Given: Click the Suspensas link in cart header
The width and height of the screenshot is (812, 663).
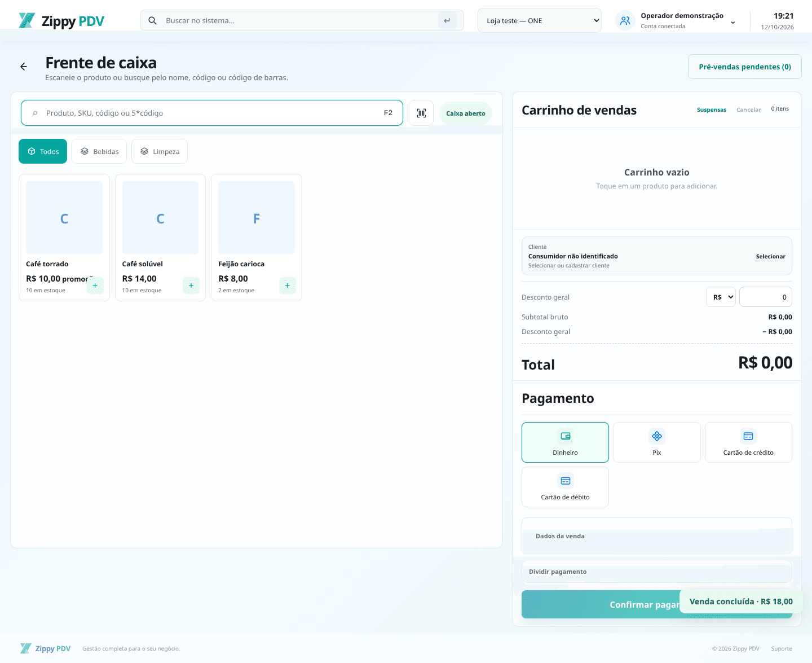Looking at the screenshot, I should 712,109.
